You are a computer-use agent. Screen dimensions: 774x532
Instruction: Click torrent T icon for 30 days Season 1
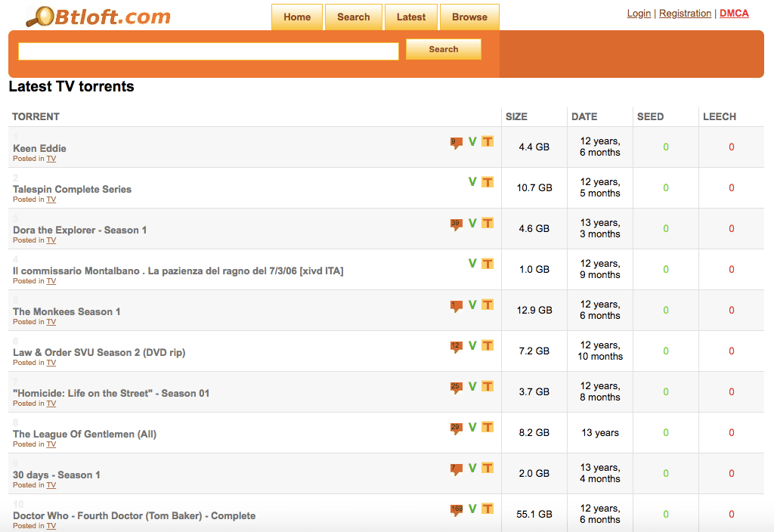click(x=488, y=468)
